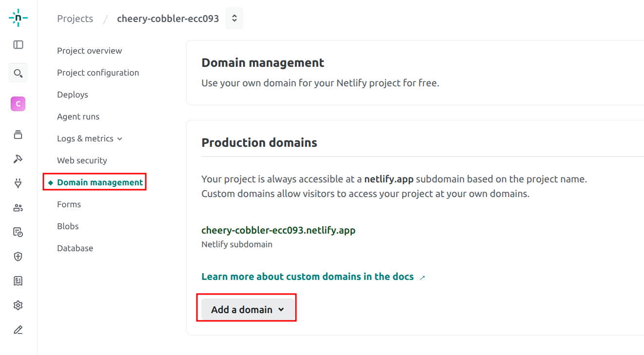Open the team members people icon
The height and width of the screenshot is (355, 644).
[x=18, y=208]
